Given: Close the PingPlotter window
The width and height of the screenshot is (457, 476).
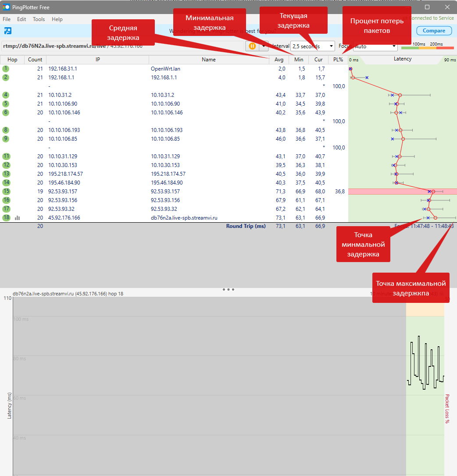Looking at the screenshot, I should 447,7.
